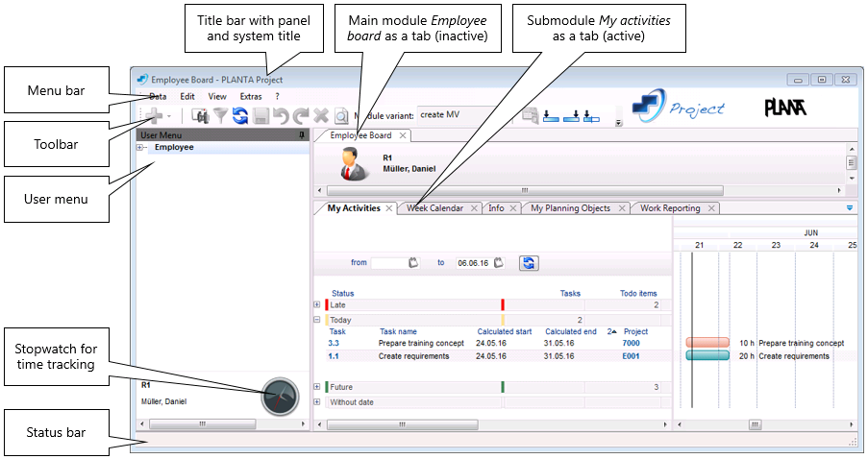Close the Employee Board tab
Image resolution: width=868 pixels, height=459 pixels.
click(x=403, y=135)
